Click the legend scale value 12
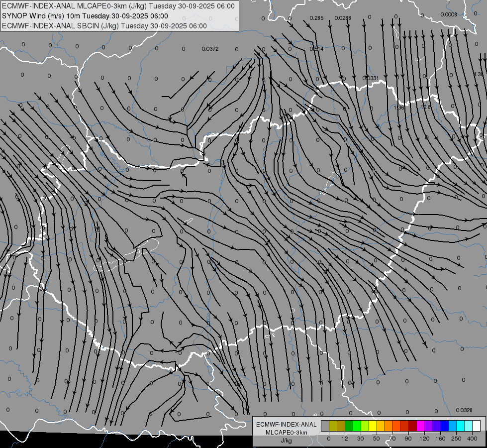This screenshot has height=448, width=487. coord(345,439)
